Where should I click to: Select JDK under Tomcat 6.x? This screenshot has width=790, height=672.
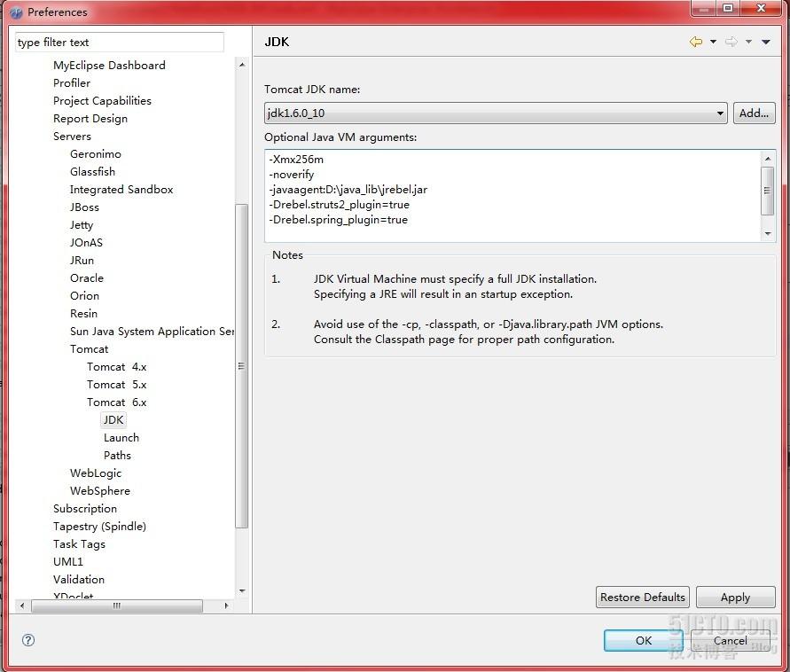point(113,419)
